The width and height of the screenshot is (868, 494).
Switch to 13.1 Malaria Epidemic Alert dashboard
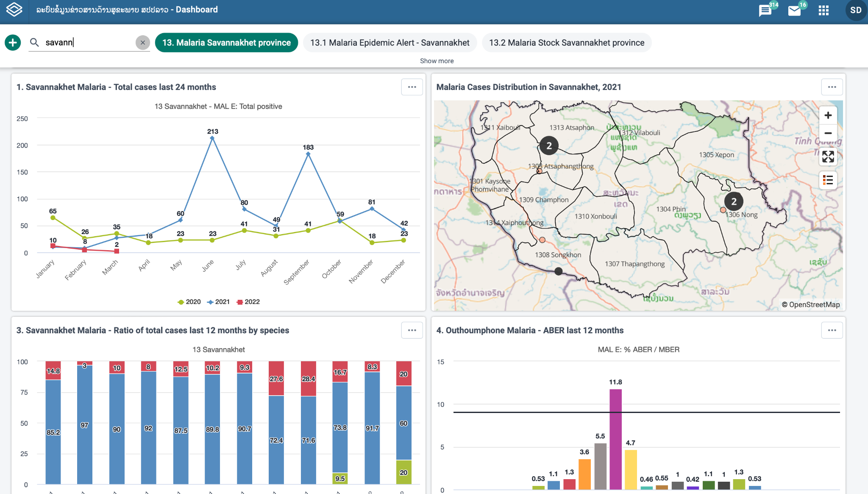(x=390, y=42)
